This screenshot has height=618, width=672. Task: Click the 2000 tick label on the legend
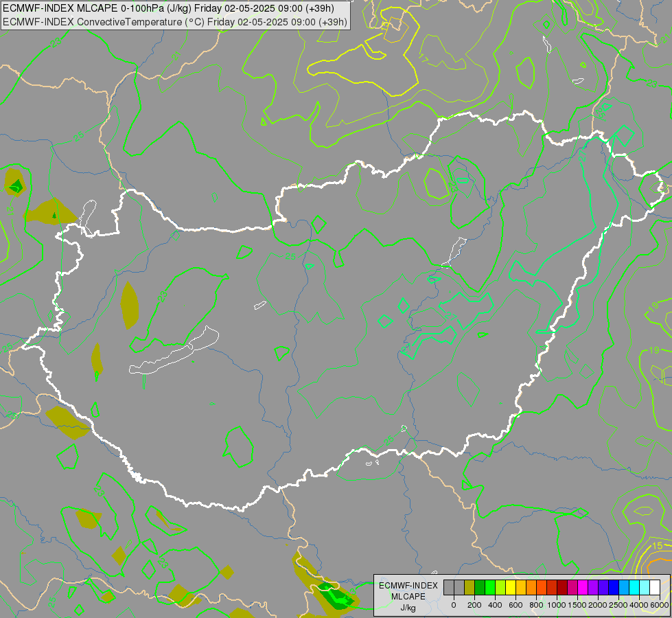pos(598,605)
